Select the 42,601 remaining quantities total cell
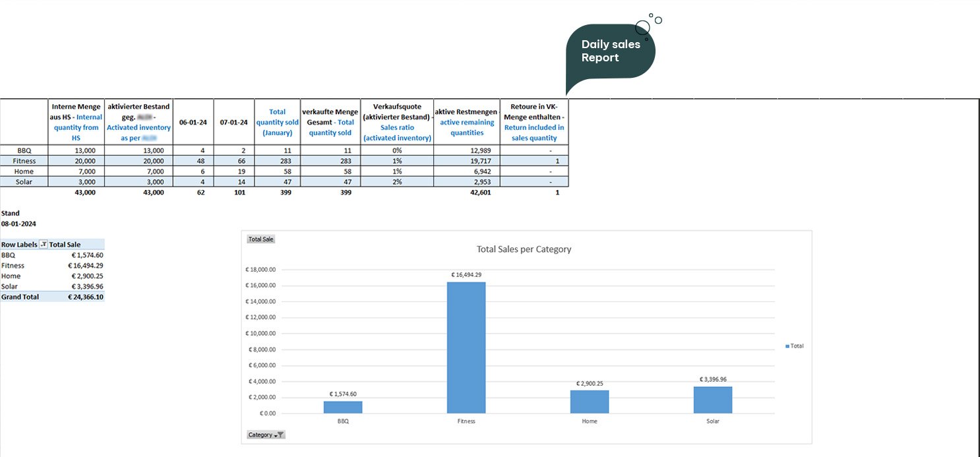The height and width of the screenshot is (457, 980). (479, 193)
